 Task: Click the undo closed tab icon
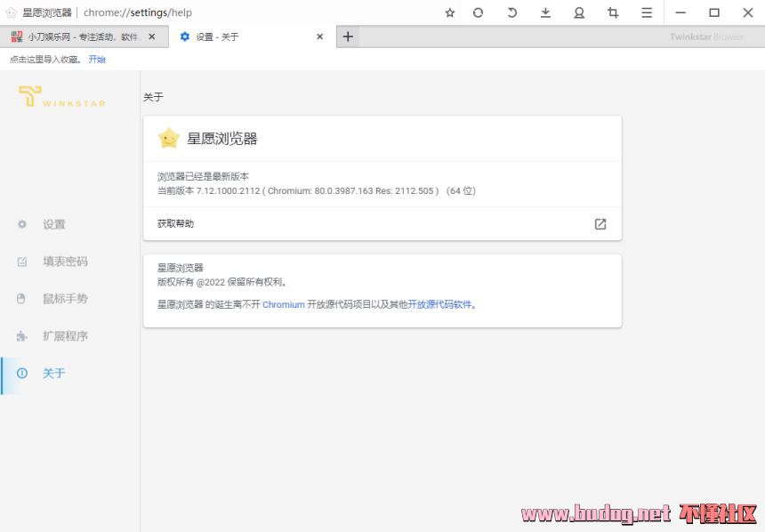511,12
